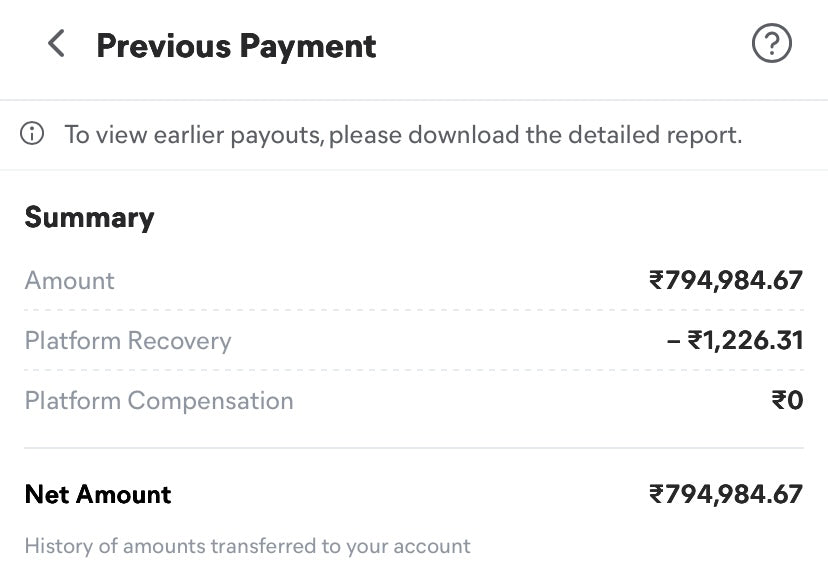Click the bold Net Amount label
828x566 pixels.
click(98, 494)
